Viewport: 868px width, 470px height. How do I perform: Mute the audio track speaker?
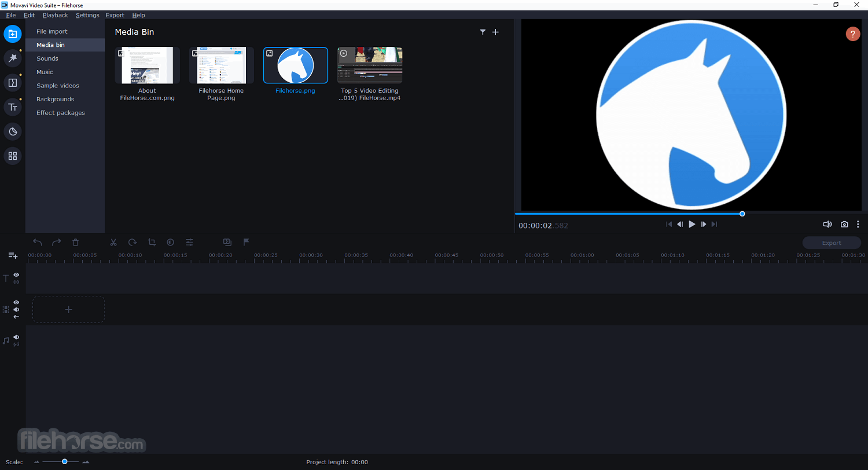coord(16,337)
